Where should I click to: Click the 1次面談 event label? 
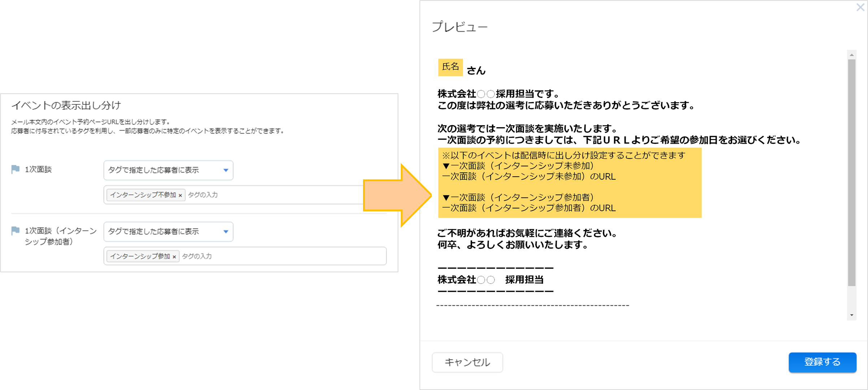38,169
